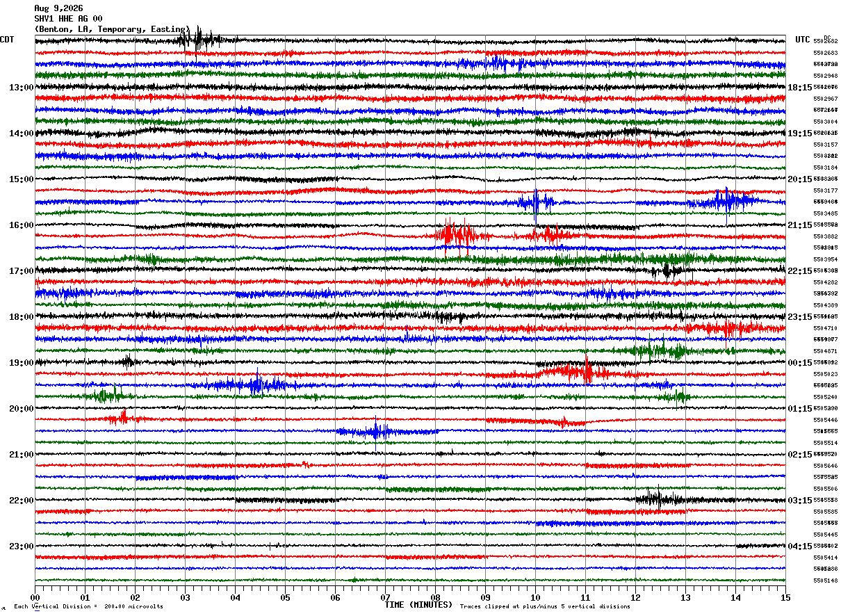Click the 17:00 CDT row label
Screen dimensions: 841x616
point(22,270)
